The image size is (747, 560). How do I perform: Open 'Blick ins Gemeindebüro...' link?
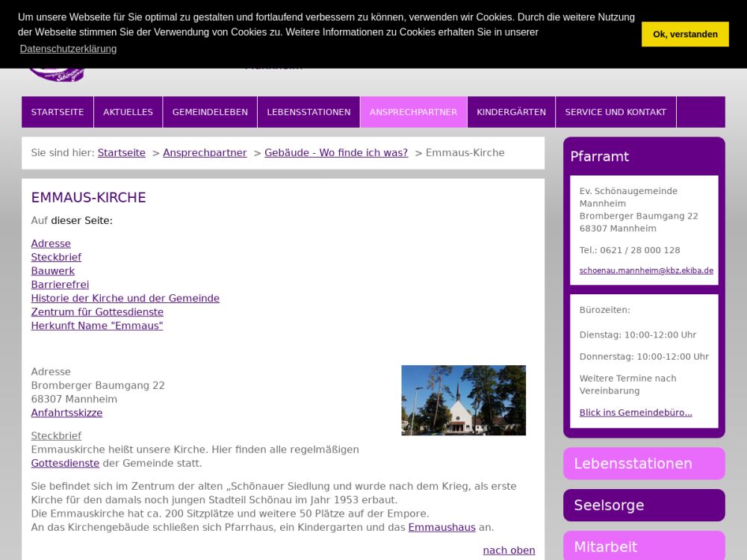pyautogui.click(x=636, y=413)
